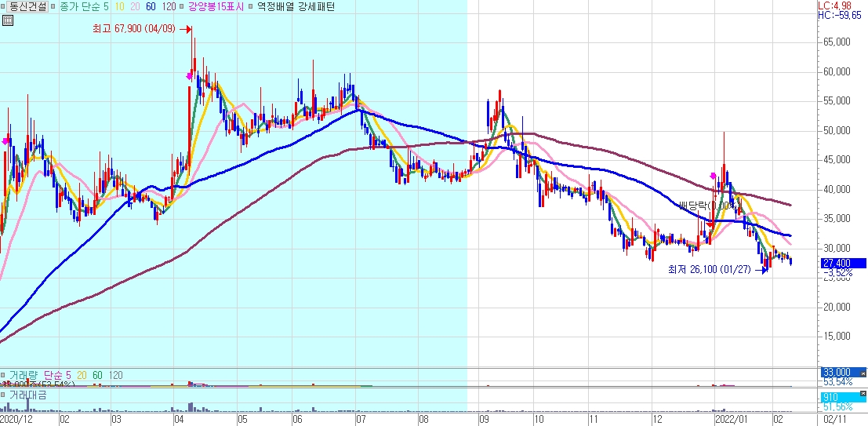Toggle the square marker before 동신건설
The image size is (868, 426).
pyautogui.click(x=3, y=6)
